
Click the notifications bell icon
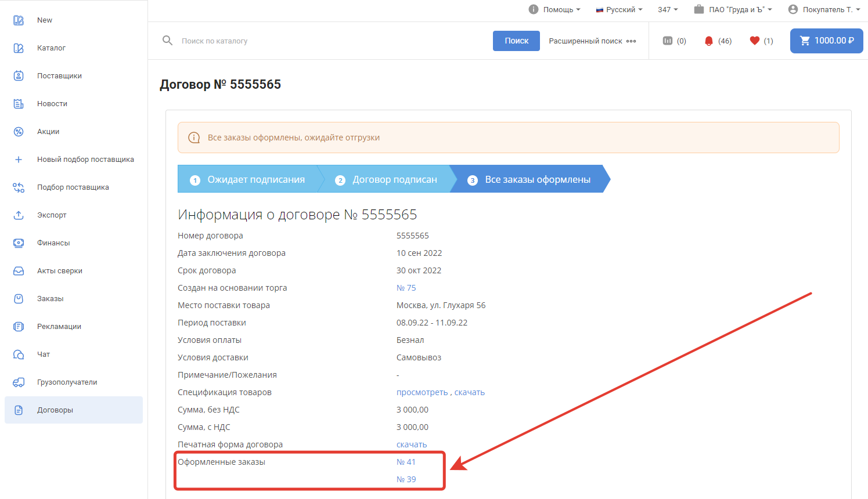tap(708, 41)
